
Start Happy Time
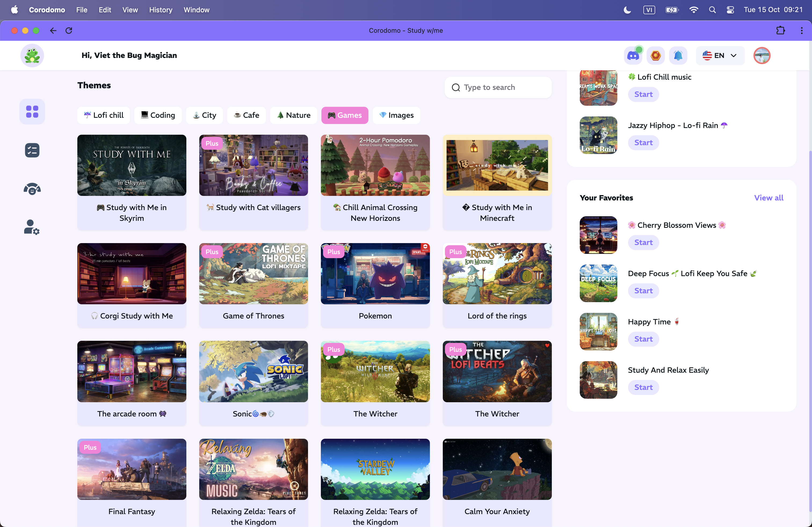click(643, 339)
